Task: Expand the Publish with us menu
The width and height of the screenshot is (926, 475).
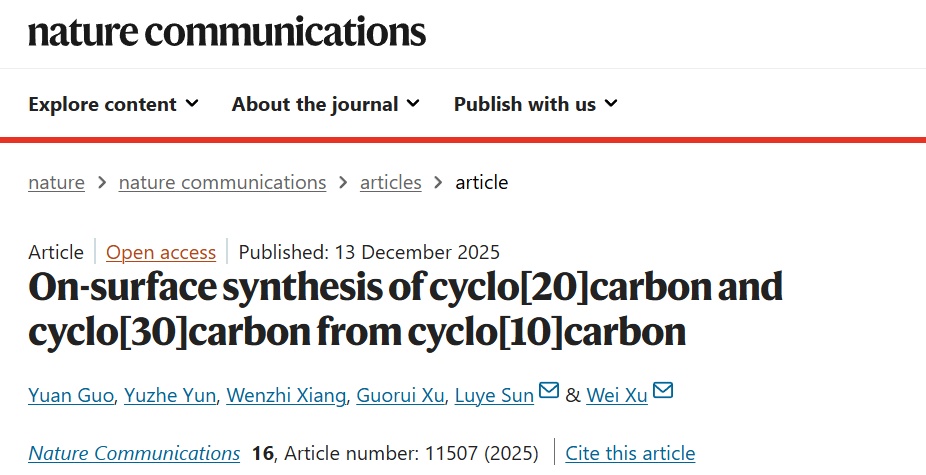Action: (x=535, y=104)
